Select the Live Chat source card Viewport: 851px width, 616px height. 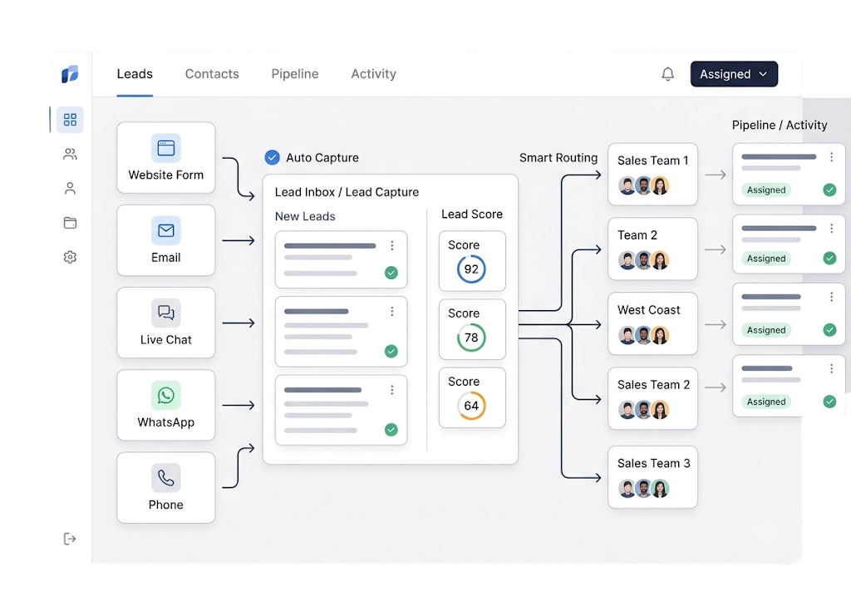click(166, 323)
